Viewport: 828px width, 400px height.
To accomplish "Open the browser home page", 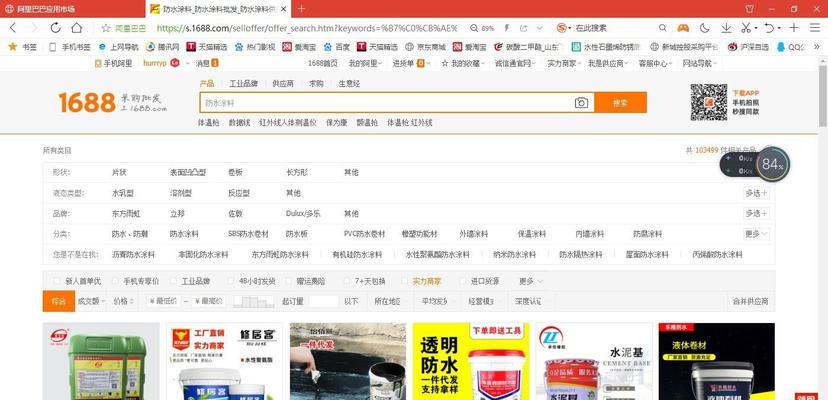I will (x=77, y=28).
